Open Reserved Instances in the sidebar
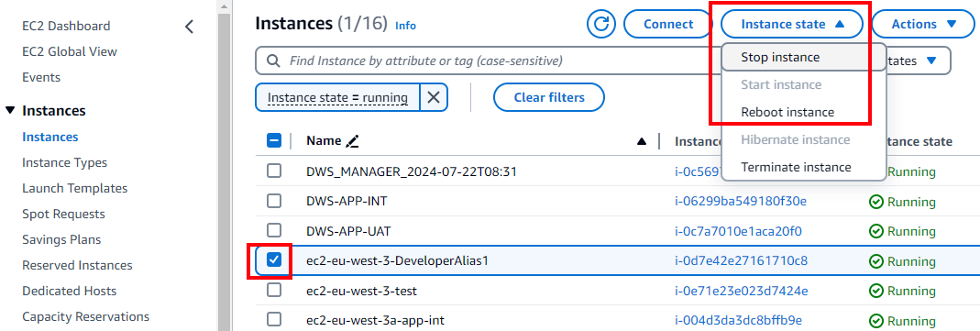 pyautogui.click(x=77, y=265)
